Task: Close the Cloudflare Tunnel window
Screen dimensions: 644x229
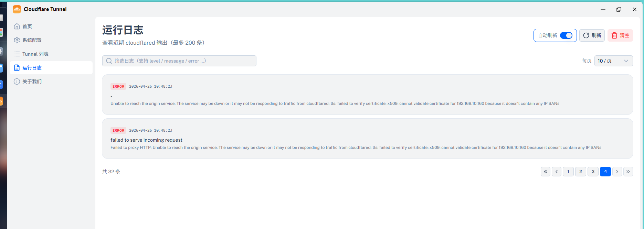Action: coord(635,9)
